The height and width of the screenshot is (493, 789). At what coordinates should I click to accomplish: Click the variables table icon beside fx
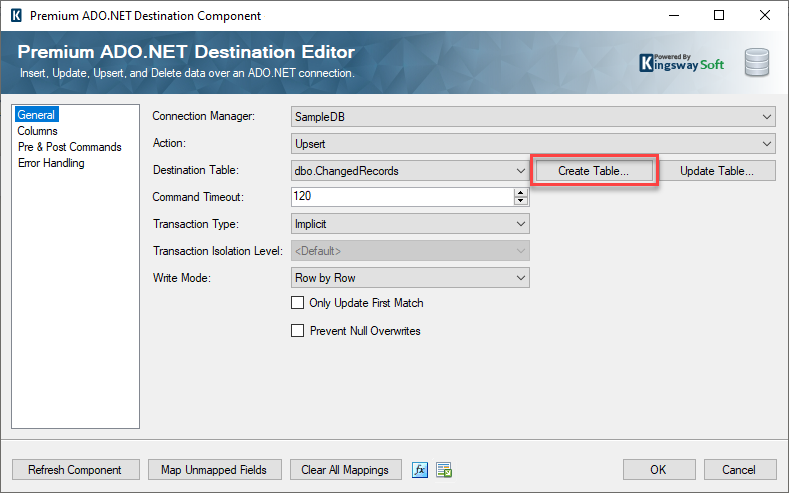point(444,470)
